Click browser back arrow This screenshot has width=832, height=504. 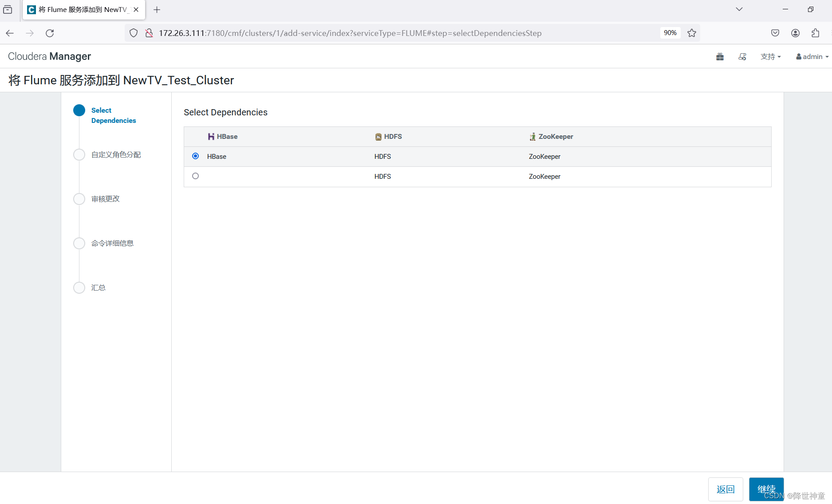10,33
